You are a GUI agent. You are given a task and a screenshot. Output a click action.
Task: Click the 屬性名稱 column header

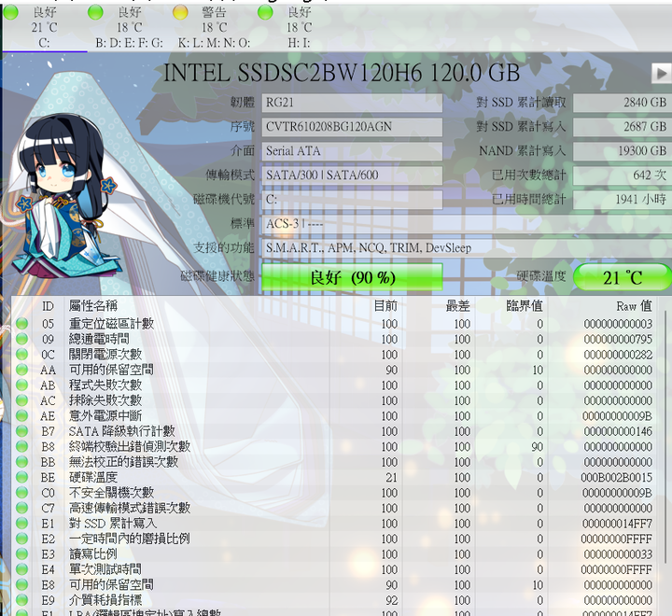196,306
